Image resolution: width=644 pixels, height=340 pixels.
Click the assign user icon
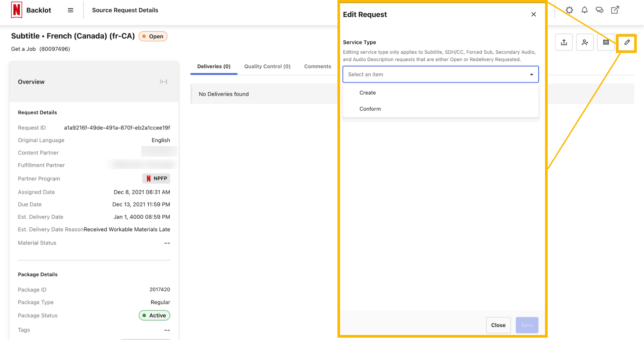point(585,42)
